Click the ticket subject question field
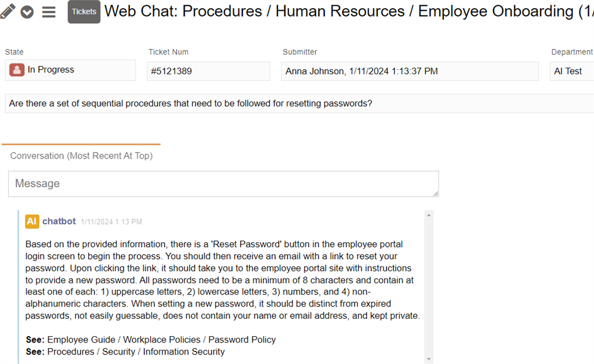The image size is (594, 364). 297,103
